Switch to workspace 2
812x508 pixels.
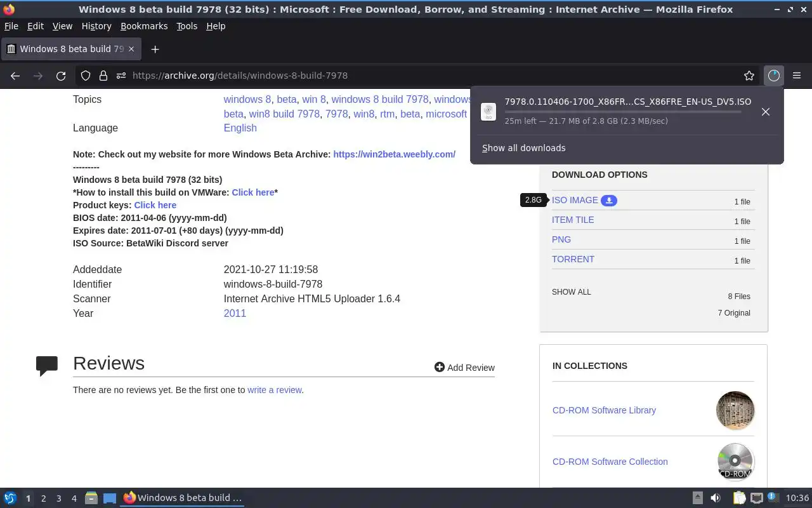43,498
